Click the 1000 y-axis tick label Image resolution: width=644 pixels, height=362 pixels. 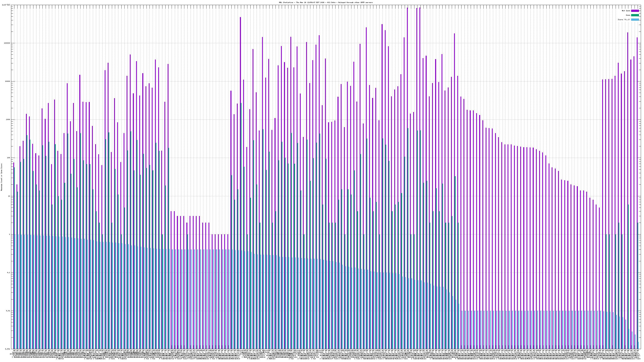8,119
